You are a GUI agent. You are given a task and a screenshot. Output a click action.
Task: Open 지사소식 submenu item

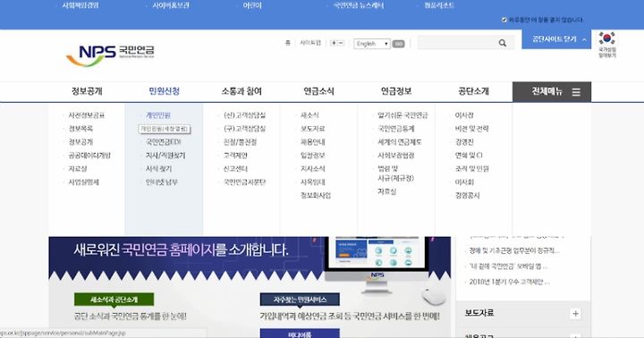click(x=312, y=169)
